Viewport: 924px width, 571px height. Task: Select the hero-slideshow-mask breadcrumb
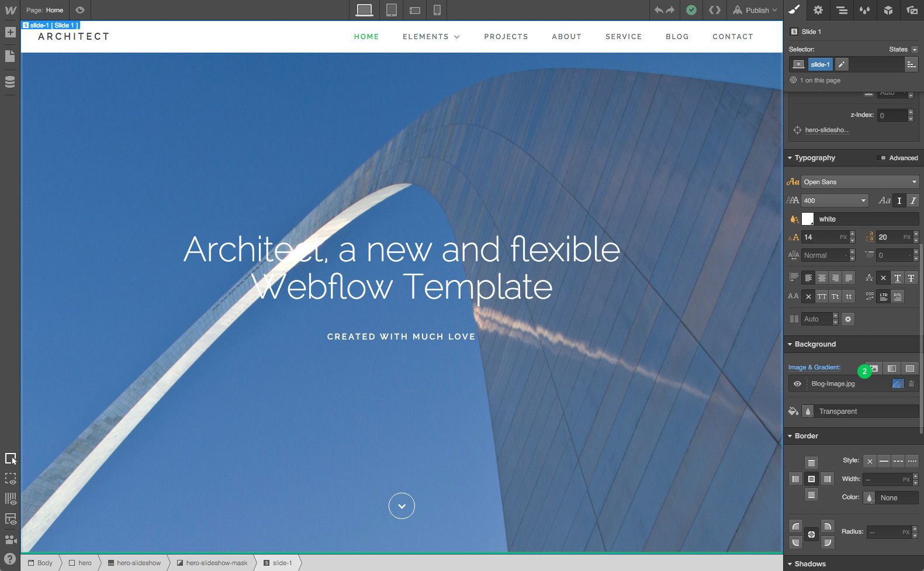tap(212, 563)
